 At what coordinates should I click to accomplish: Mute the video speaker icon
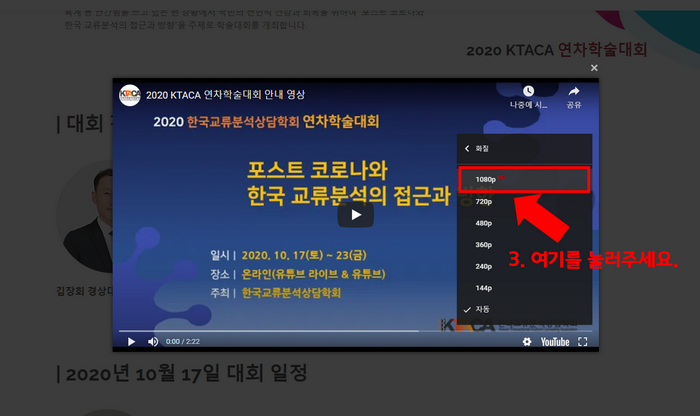153,342
